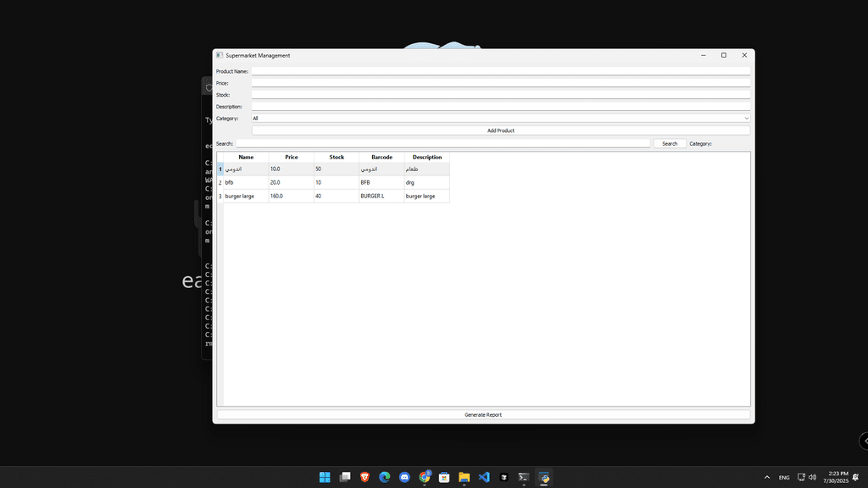Open the ENG language input indicator
Screen dimensions: 868x488
pos(784,478)
